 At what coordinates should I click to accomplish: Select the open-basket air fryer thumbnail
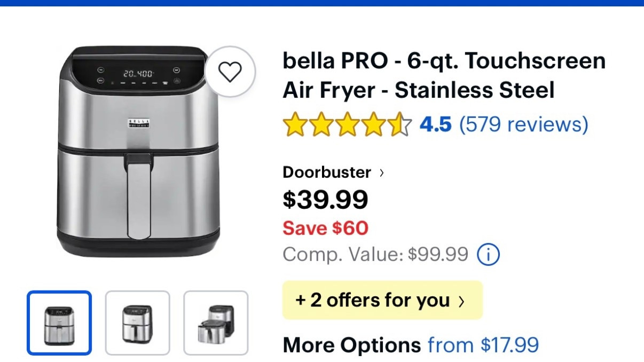pyautogui.click(x=215, y=321)
